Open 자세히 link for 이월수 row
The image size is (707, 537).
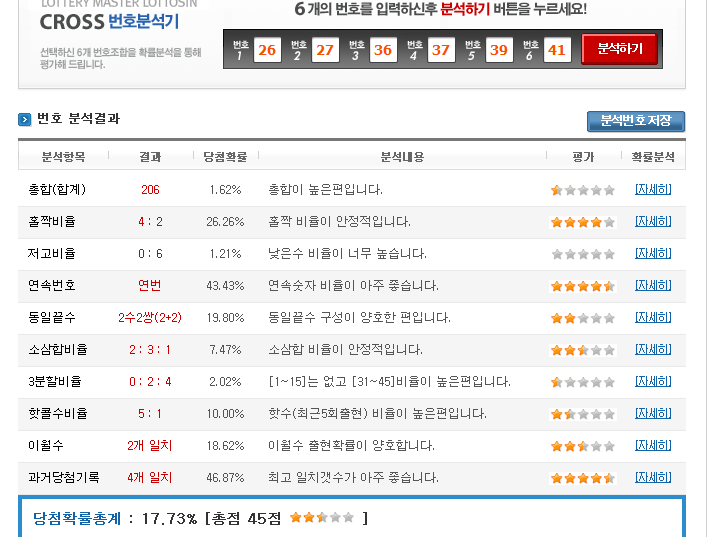tap(653, 446)
